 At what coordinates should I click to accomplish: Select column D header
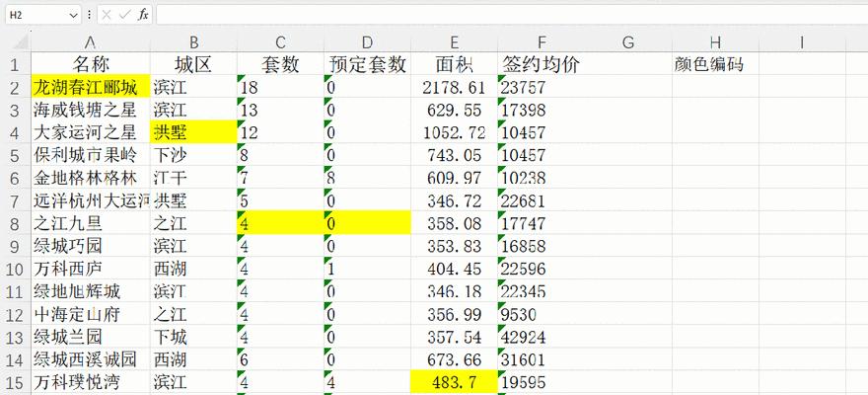[x=368, y=42]
